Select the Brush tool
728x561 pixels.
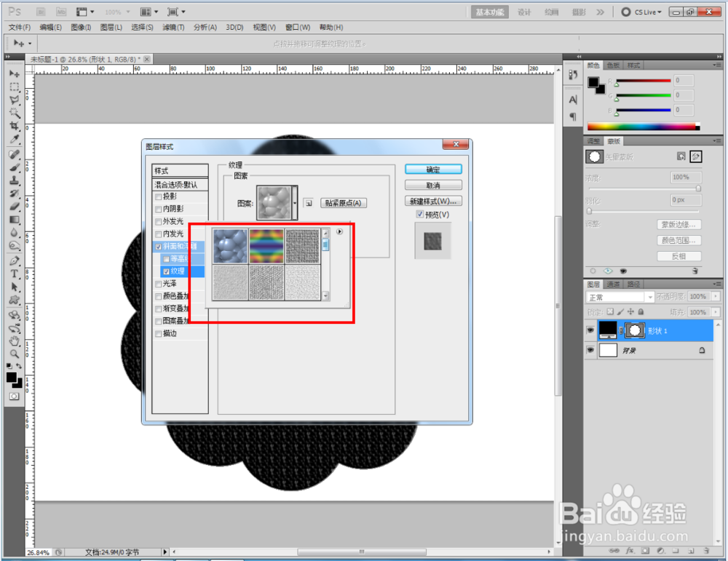15,167
